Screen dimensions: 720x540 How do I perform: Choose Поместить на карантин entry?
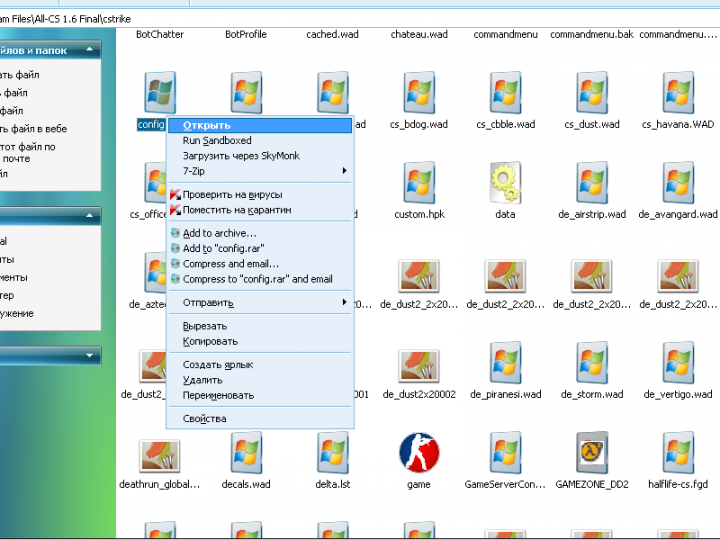coord(260,210)
